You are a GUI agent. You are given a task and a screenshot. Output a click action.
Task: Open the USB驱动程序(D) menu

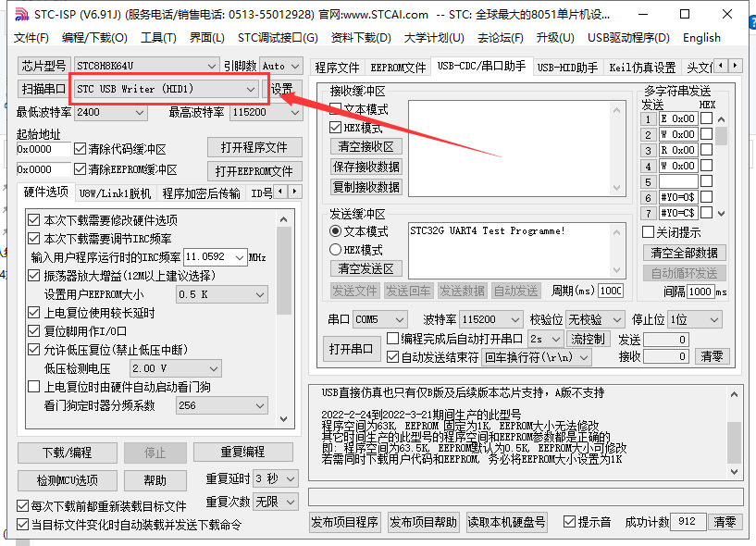pos(628,38)
